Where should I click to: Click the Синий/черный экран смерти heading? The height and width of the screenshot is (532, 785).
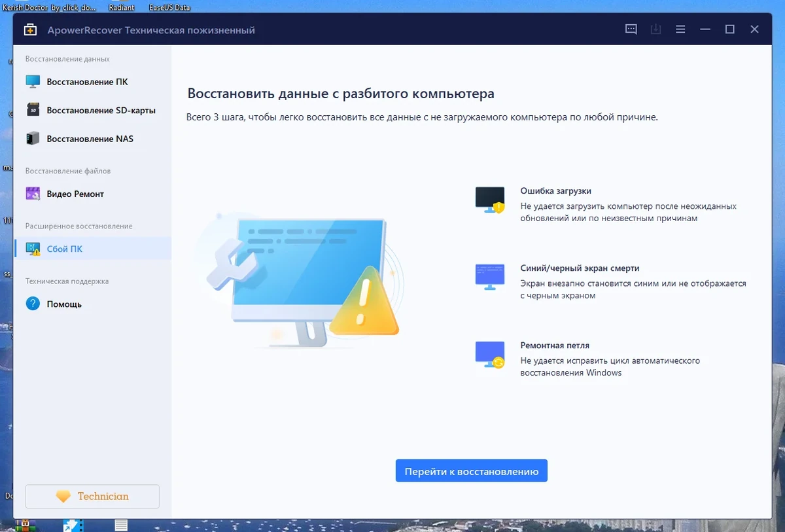coord(580,268)
